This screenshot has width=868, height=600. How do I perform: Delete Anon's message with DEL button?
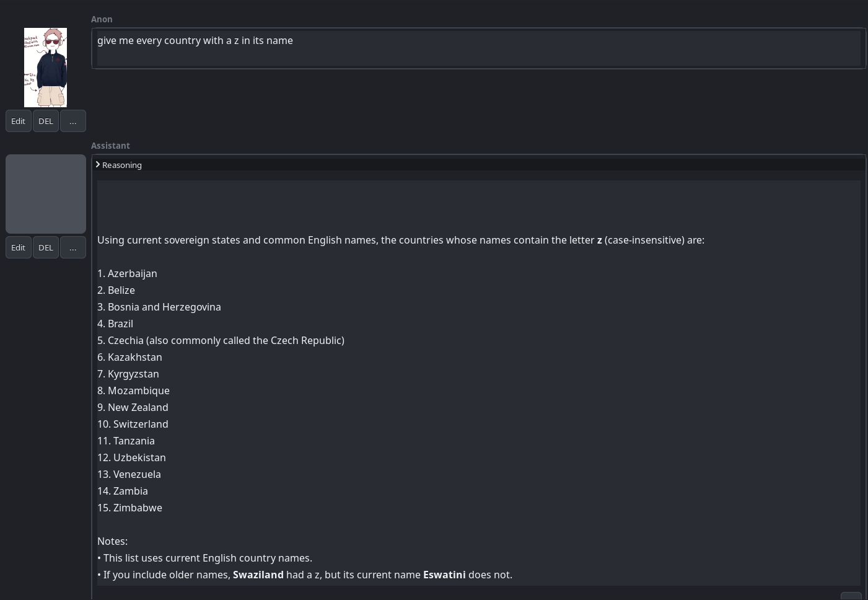coord(46,121)
